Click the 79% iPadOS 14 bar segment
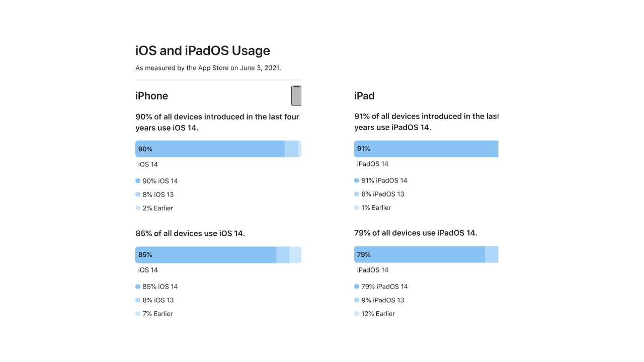Viewport: 644px width, 362px height. coord(419,255)
